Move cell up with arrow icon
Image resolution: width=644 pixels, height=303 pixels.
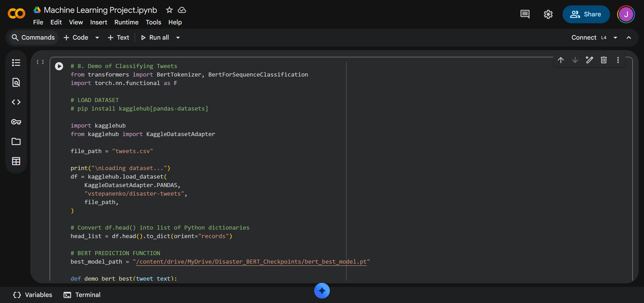(x=561, y=60)
